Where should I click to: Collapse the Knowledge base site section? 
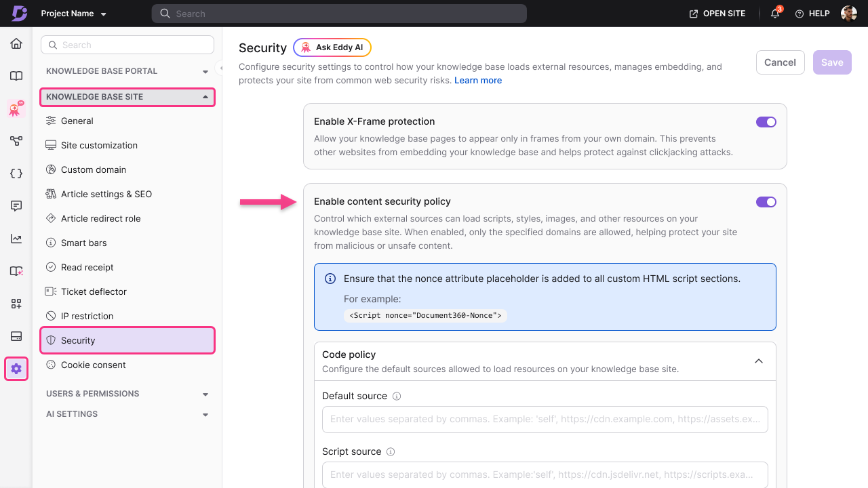point(205,97)
